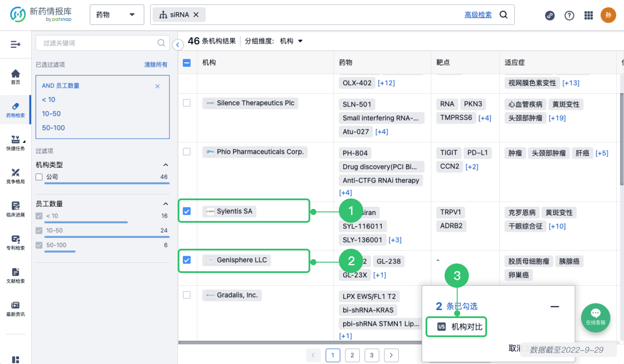The image size is (624, 364).
Task: Expand [+10] more indications after 干眼综合征
Action: click(557, 226)
